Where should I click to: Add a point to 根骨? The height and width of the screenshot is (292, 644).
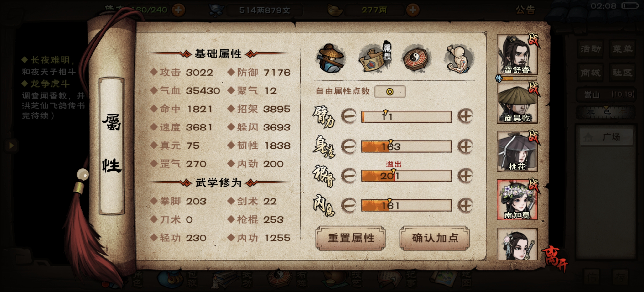coord(465,176)
